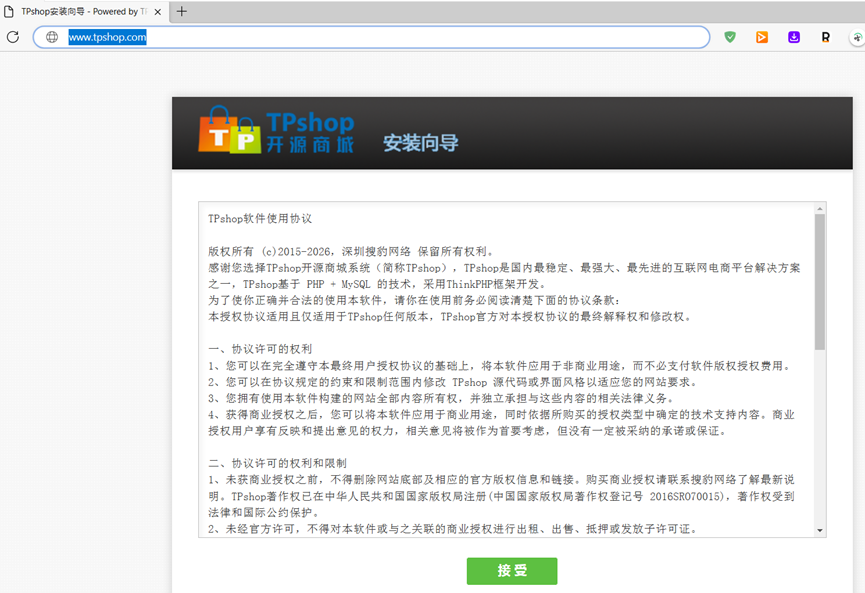Click the globe site-info icon in address bar
Image resolution: width=865 pixels, height=593 pixels.
(x=52, y=37)
